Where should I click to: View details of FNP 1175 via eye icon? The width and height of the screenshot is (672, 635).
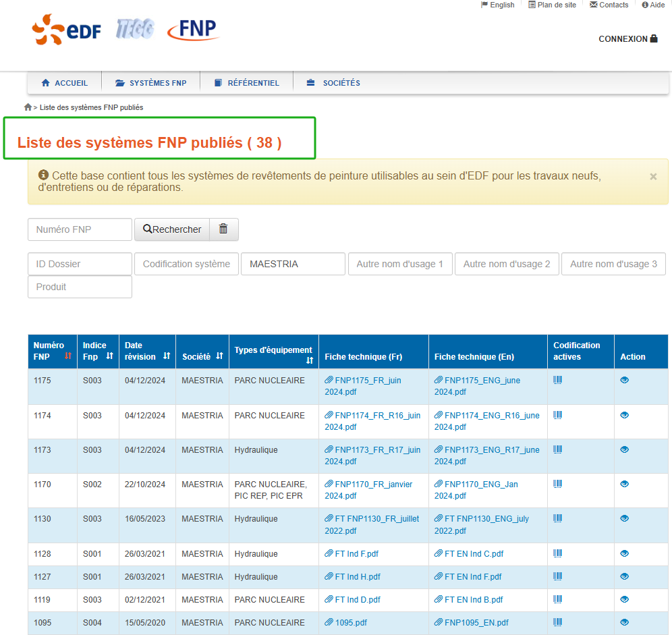[x=624, y=380]
